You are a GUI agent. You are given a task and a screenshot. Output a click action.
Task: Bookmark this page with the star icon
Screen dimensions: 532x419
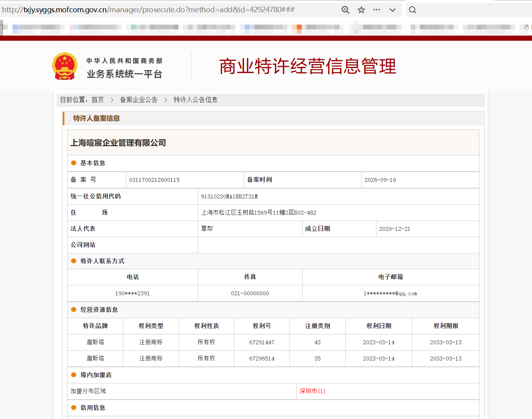click(361, 10)
